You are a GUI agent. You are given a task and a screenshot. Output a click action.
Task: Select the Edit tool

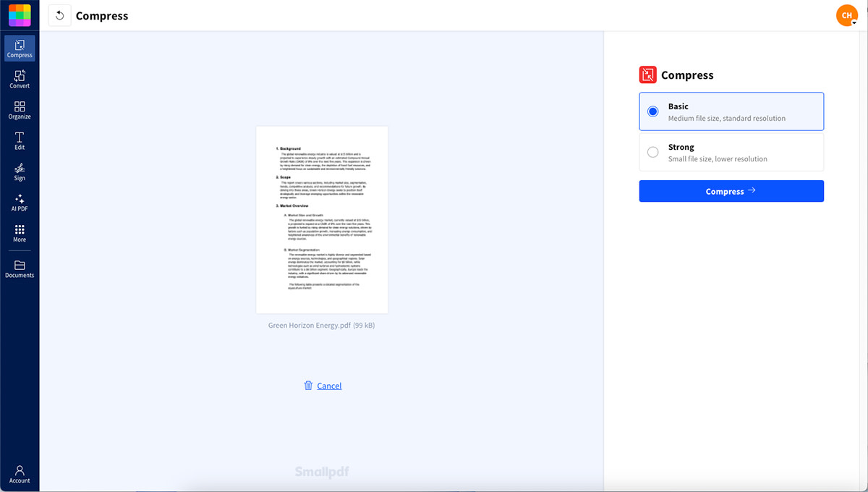[x=20, y=140]
